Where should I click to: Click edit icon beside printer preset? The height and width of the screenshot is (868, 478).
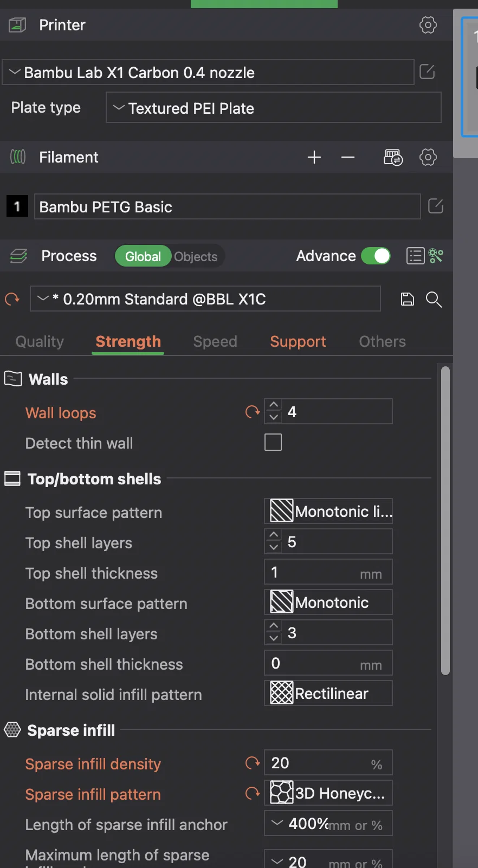tap(427, 72)
